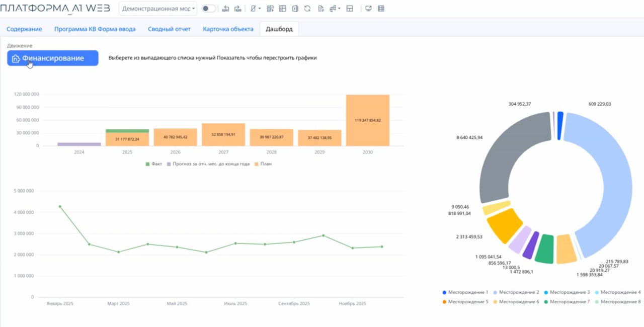This screenshot has width=644, height=327.
Task: Switch to the Сводный отчет tab
Action: click(169, 29)
